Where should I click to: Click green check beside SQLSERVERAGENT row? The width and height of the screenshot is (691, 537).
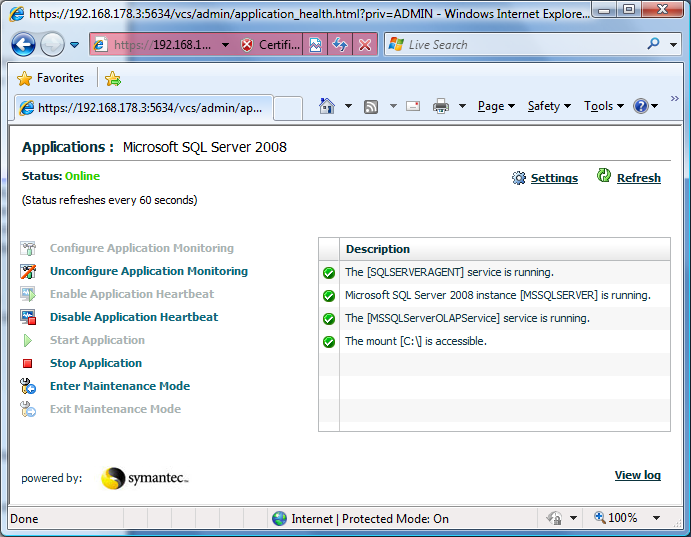329,273
